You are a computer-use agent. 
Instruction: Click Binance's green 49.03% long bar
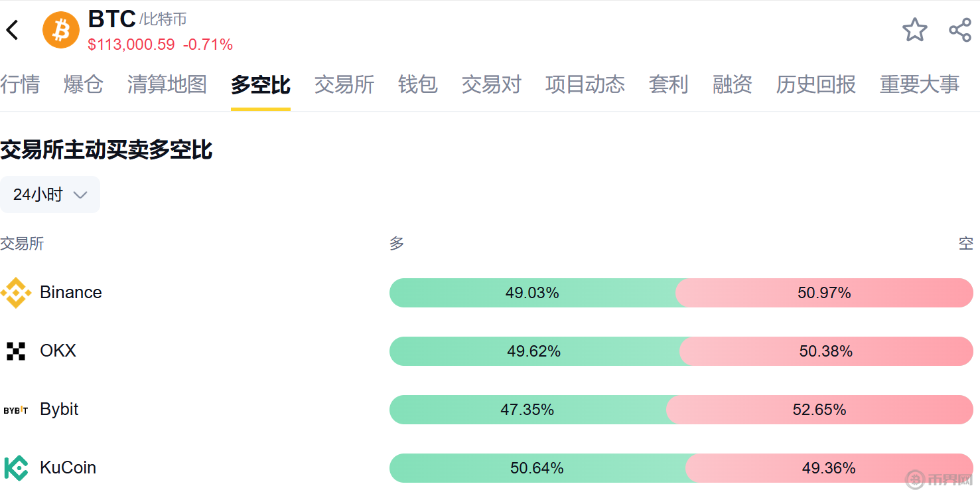[x=532, y=293]
